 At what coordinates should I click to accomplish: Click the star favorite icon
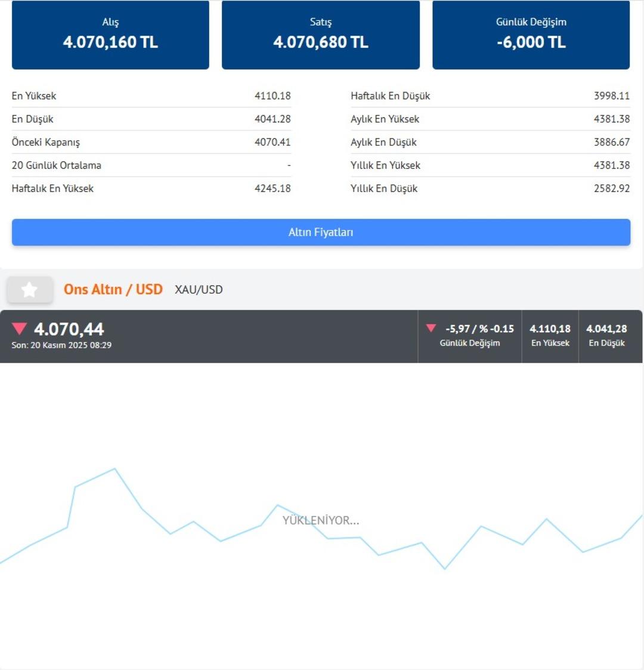pyautogui.click(x=29, y=290)
